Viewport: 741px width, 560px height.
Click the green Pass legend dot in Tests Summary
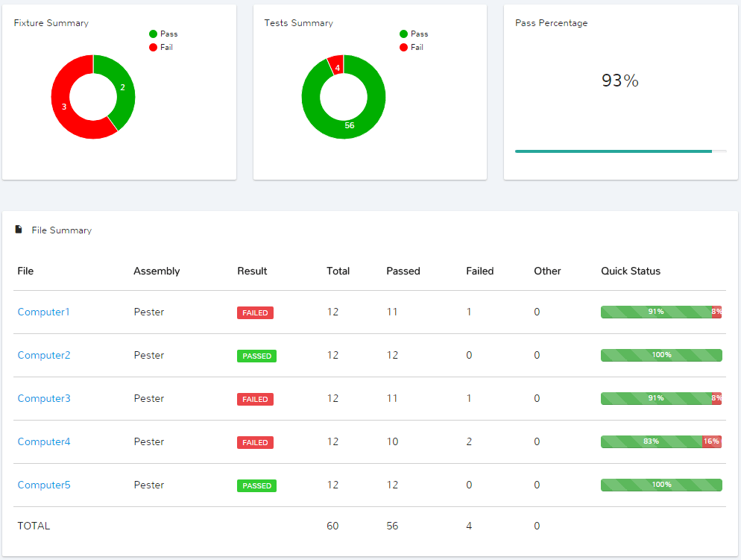(x=403, y=34)
